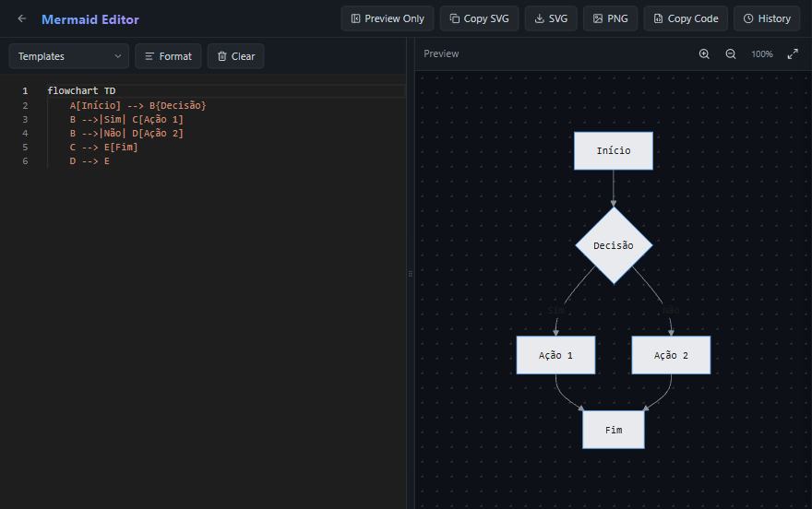
Task: Select the Fim node
Action: (614, 430)
